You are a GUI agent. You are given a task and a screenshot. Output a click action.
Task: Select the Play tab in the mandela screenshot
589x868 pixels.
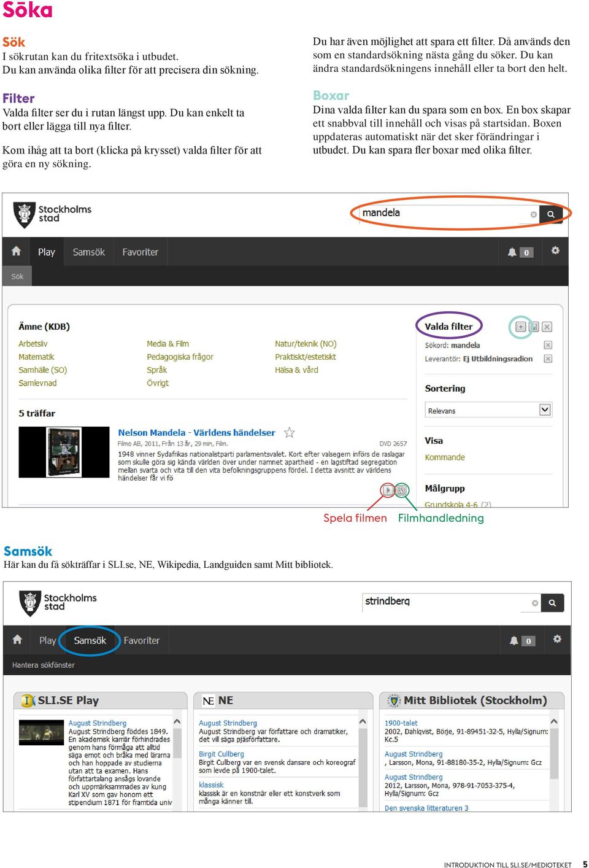[x=47, y=252]
